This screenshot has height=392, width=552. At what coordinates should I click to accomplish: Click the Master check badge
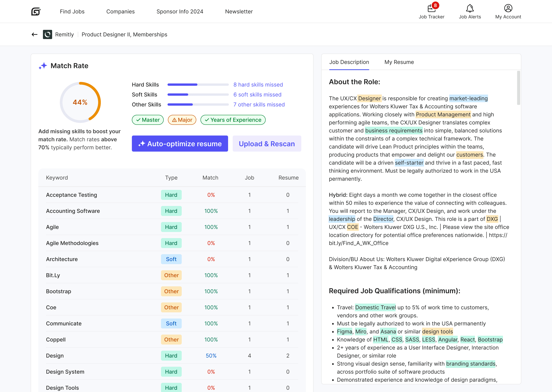pos(148,120)
